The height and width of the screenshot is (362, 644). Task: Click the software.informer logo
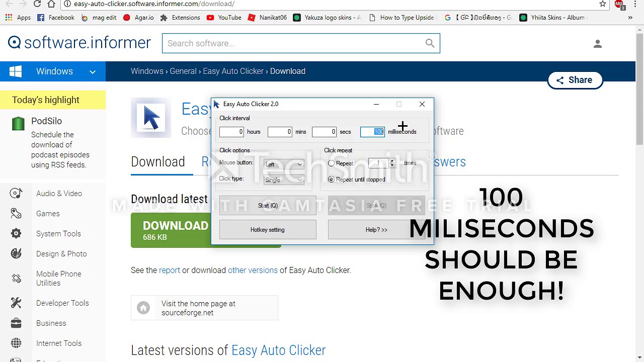pyautogui.click(x=79, y=43)
